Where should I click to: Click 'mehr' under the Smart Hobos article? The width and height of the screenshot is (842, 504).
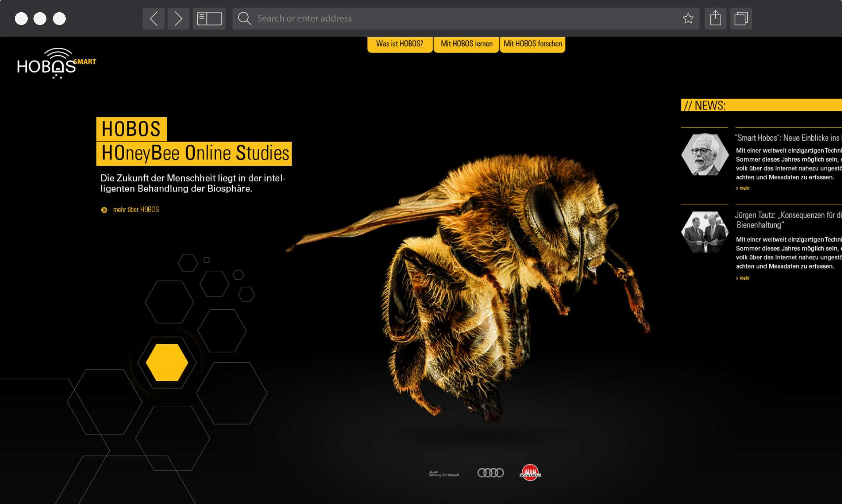(x=743, y=188)
